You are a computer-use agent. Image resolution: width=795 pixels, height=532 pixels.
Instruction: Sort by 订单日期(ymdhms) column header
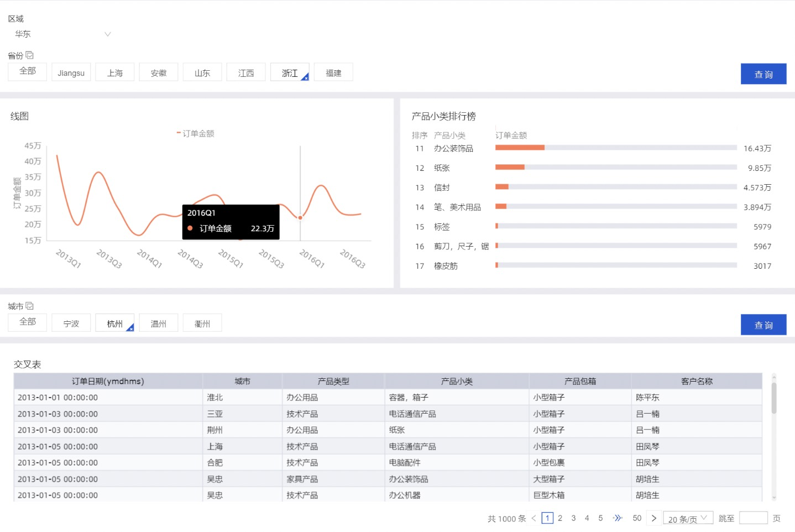pos(108,381)
